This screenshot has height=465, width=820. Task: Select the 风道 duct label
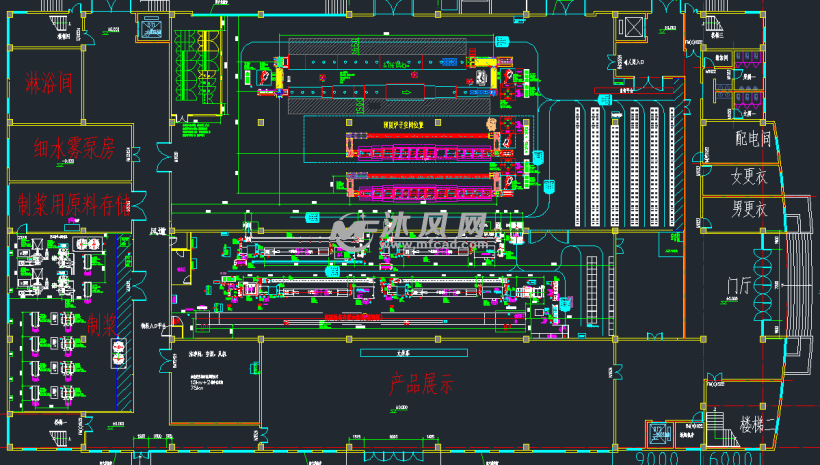[x=158, y=231]
